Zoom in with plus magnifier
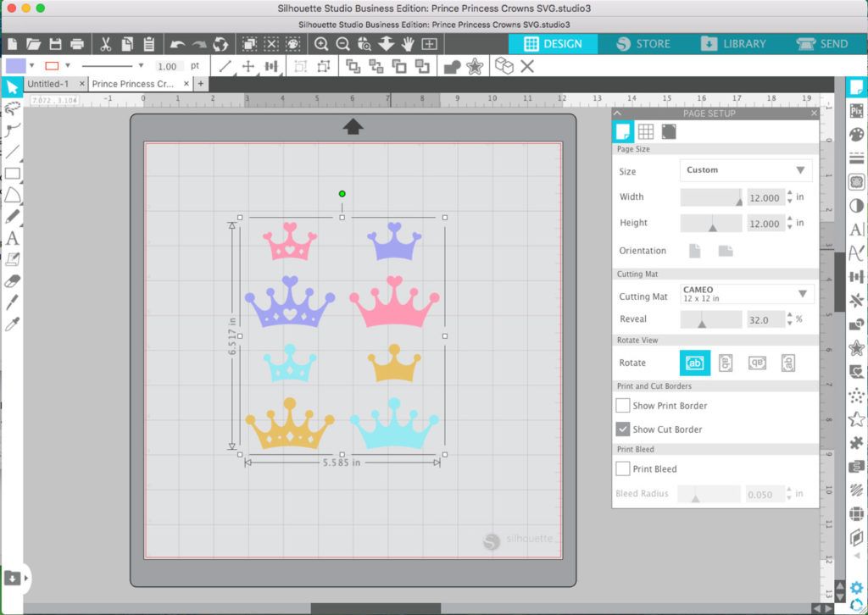Screen dimensions: 868x615 321,44
